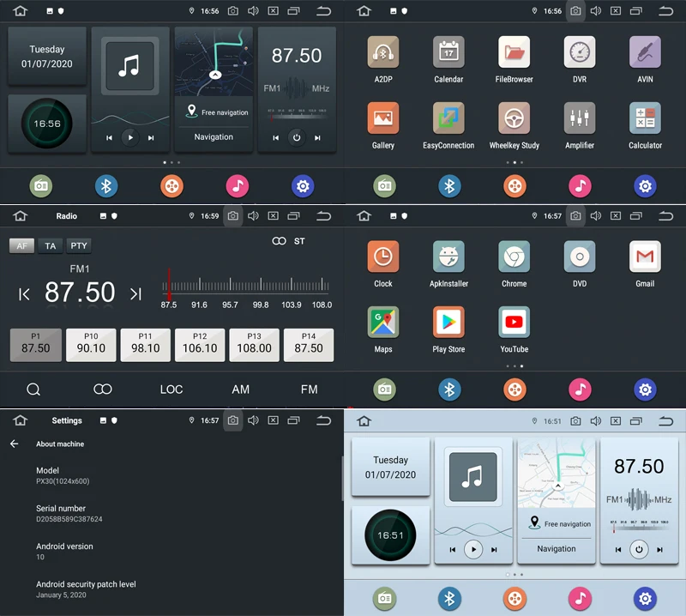Toggle the PTY program type filter
This screenshot has width=686, height=616.
point(79,245)
